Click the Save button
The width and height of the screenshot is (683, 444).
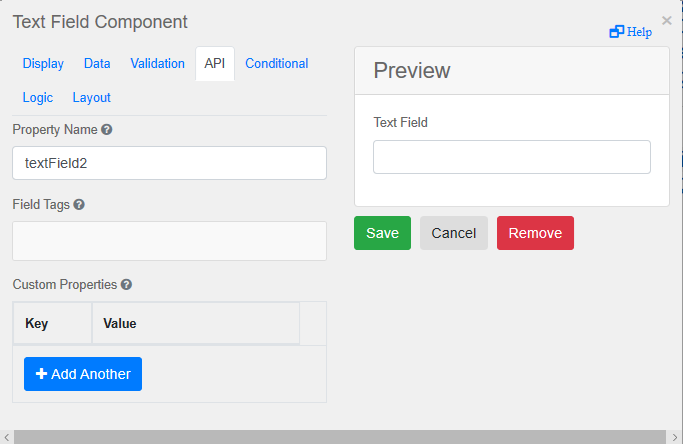click(382, 233)
